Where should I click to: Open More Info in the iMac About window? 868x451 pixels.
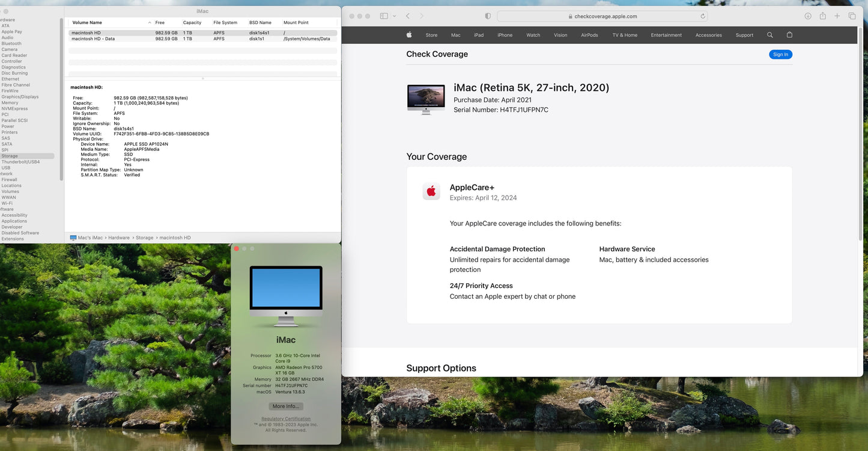(x=285, y=406)
